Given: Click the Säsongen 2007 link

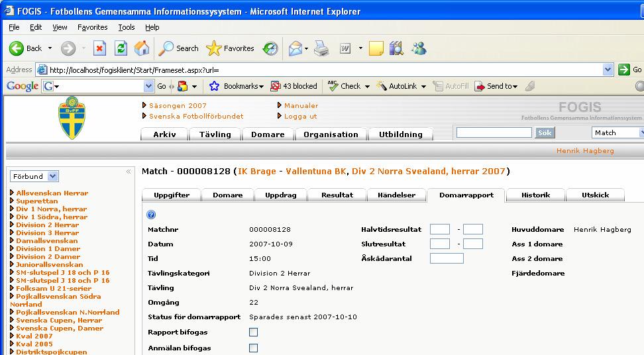Looking at the screenshot, I should (x=178, y=105).
